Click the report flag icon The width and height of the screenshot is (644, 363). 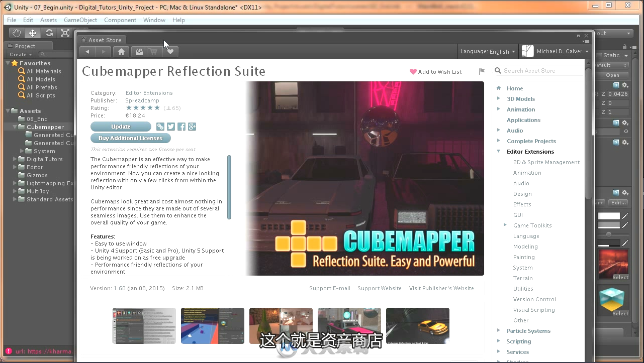coord(482,71)
